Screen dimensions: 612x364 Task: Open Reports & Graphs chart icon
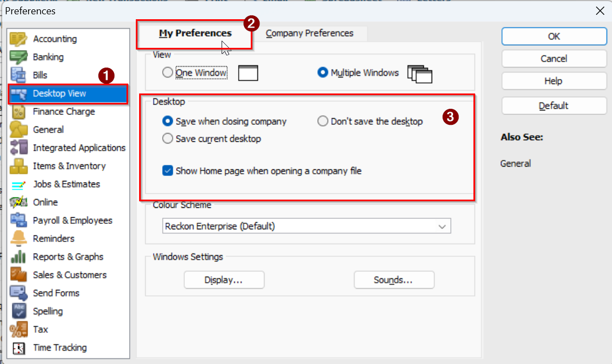18,257
